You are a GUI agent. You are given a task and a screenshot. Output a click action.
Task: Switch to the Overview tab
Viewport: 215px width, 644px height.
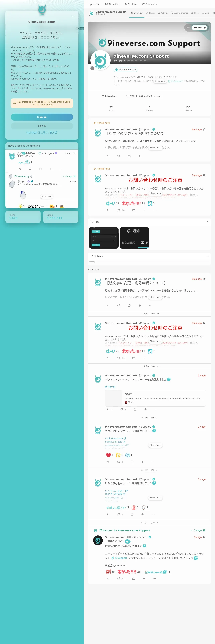click(137, 13)
